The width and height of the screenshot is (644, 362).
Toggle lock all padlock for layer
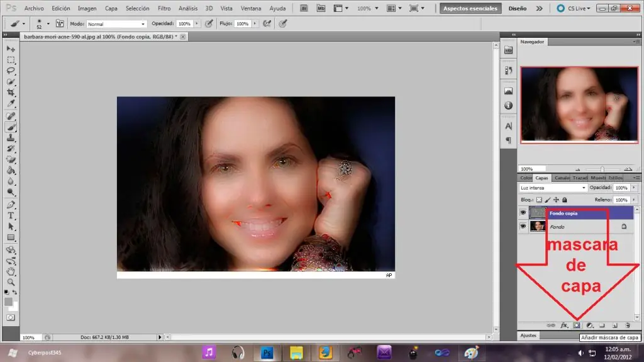[565, 200]
